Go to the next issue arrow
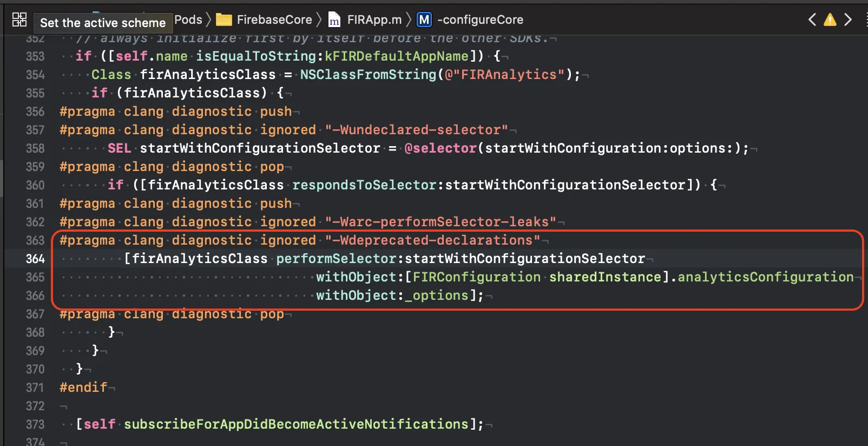Image resolution: width=868 pixels, height=446 pixels. tap(848, 20)
